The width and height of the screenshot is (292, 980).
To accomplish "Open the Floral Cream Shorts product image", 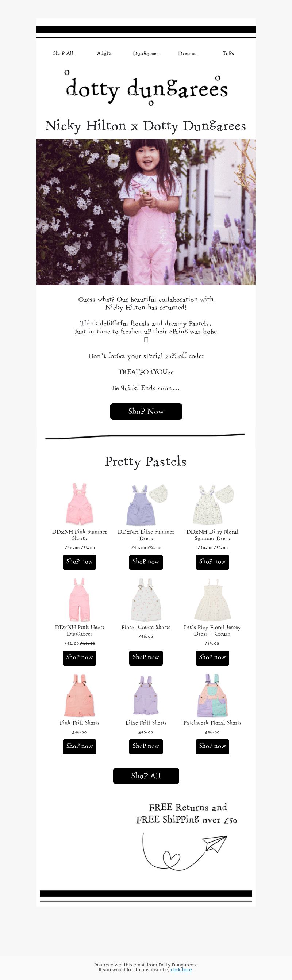I will click(146, 599).
